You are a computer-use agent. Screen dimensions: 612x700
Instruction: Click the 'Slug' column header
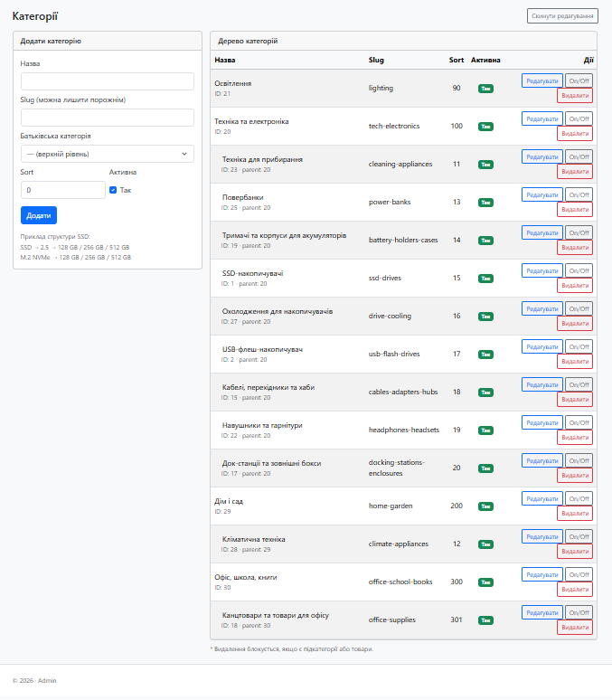pyautogui.click(x=376, y=60)
